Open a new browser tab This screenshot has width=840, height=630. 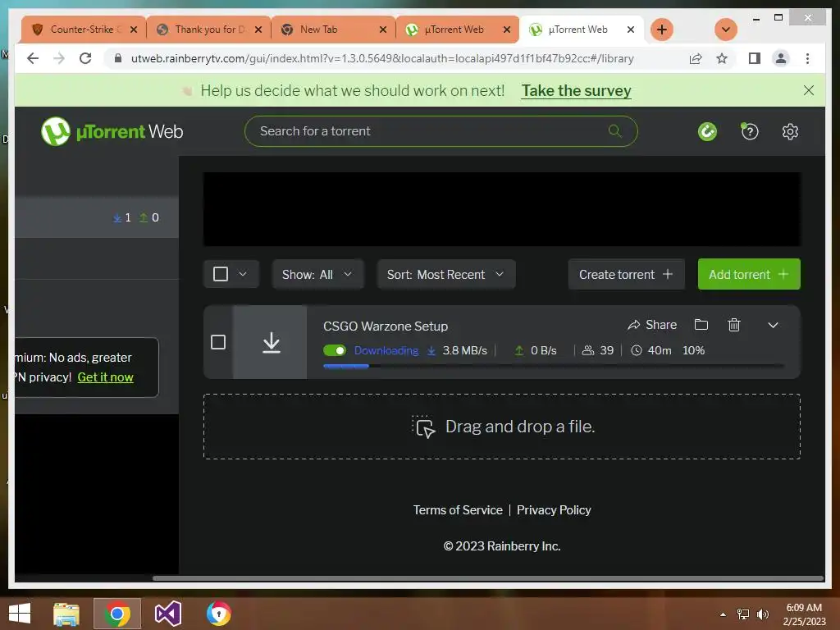pyautogui.click(x=662, y=30)
